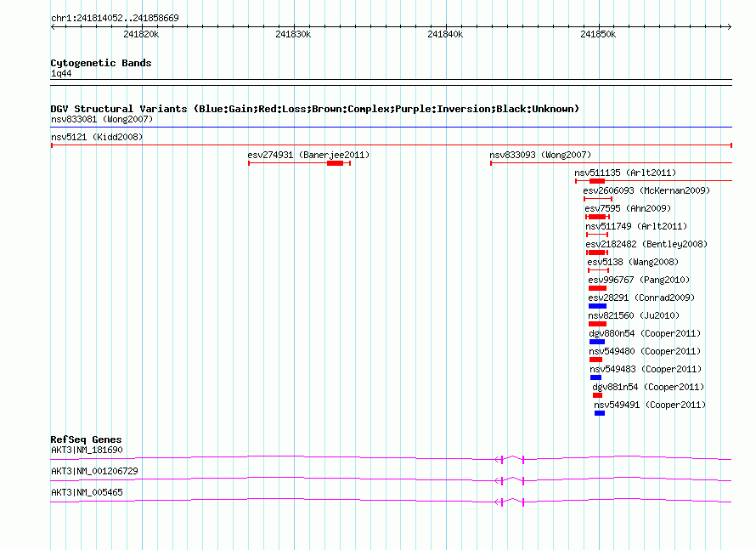
Task: Click the 241820k ruler marker
Action: pos(141,34)
